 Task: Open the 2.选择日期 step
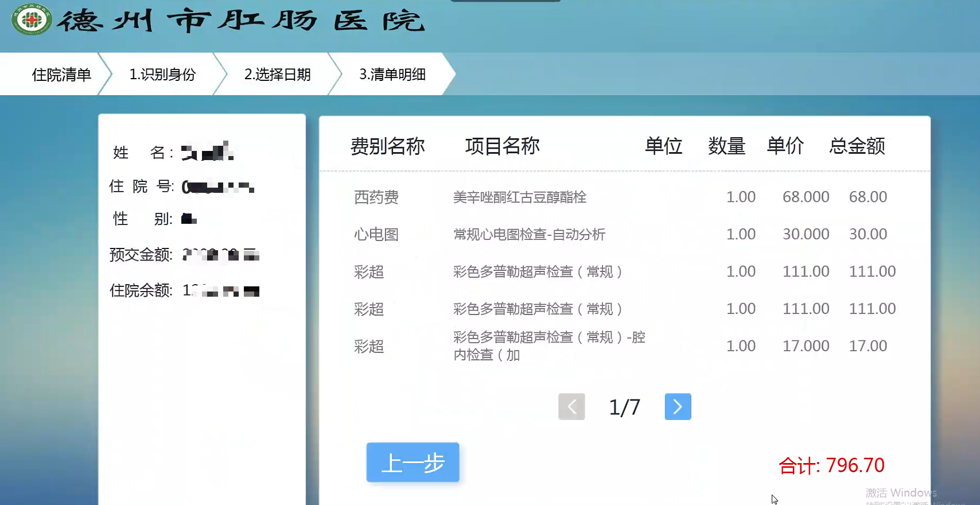[277, 75]
